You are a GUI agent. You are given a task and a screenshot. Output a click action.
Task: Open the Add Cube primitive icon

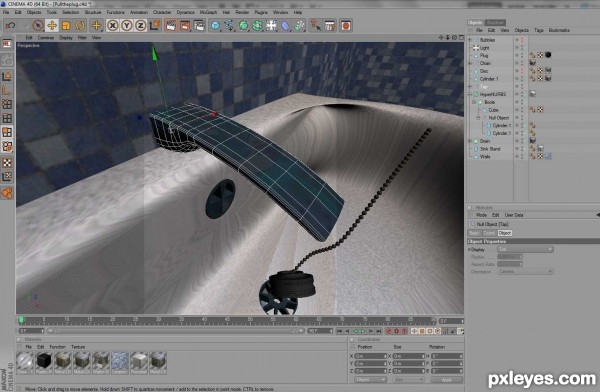point(215,26)
